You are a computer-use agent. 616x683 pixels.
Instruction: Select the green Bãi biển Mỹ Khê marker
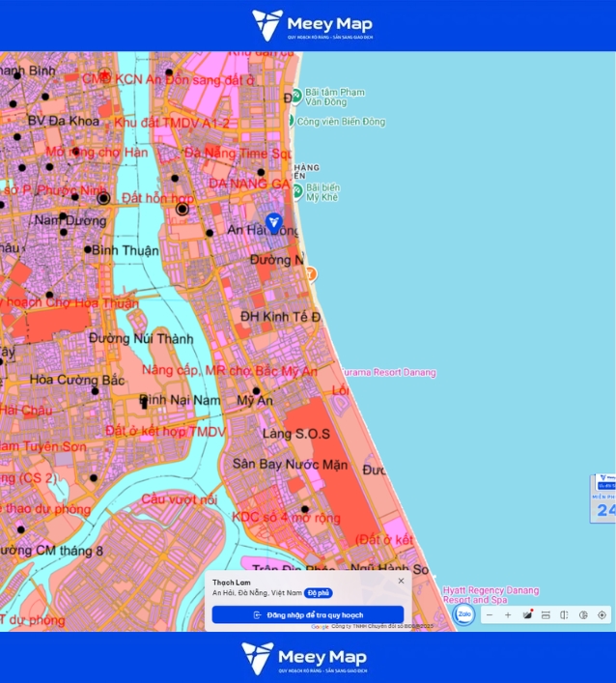tap(297, 190)
